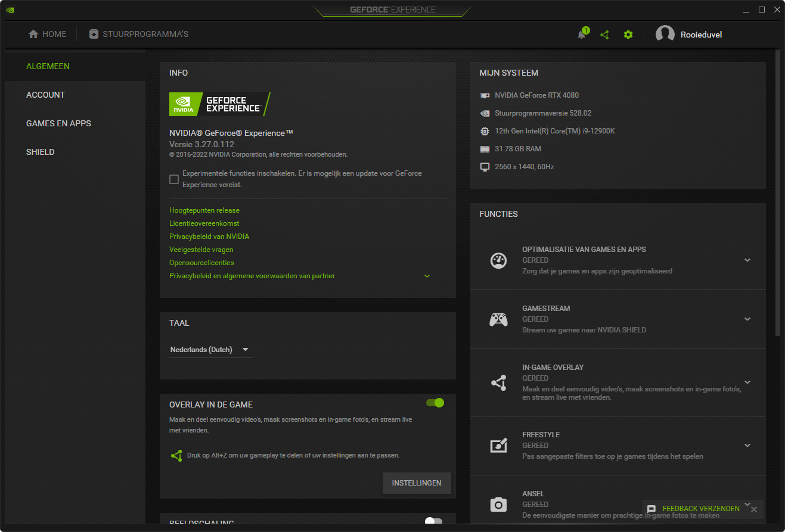This screenshot has height=532, width=785.
Task: Open the Shield settings tab
Action: point(75,152)
